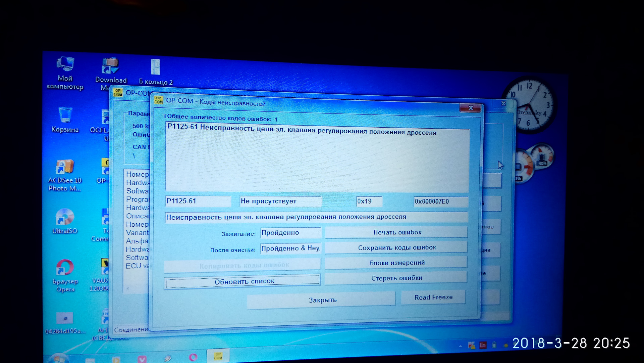Click the OP-COM taskbar button
This screenshot has width=644, height=363.
tap(218, 356)
